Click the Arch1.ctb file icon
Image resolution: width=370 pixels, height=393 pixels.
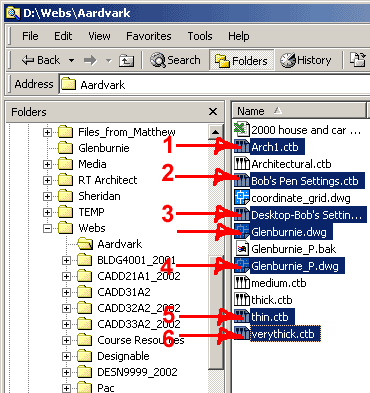point(242,147)
